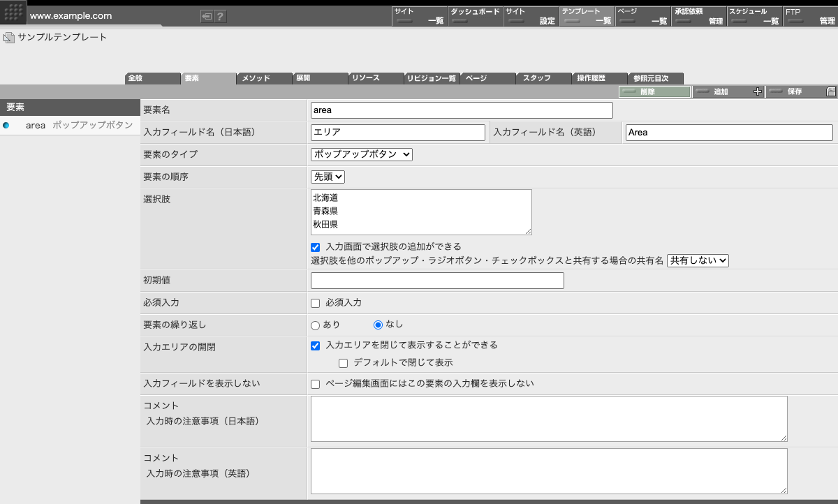Screen dimensions: 838x504
Task: Click the template document icon beside サンプルテンプレート
Action: point(8,38)
